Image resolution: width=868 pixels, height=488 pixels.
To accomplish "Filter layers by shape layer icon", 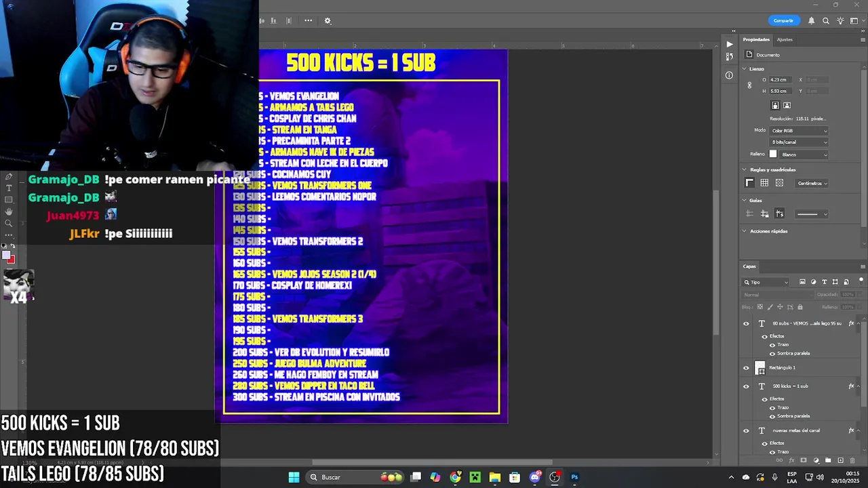I will coord(835,282).
